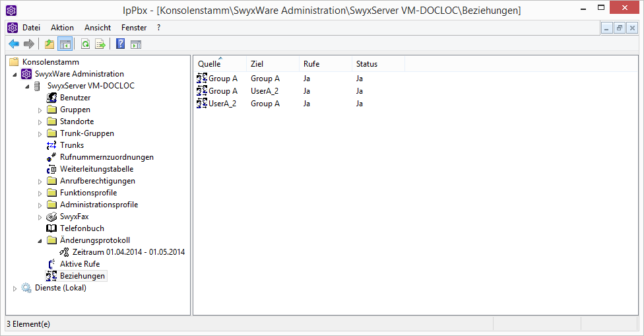Image resolution: width=644 pixels, height=336 pixels.
Task: Open Help with the question mark icon
Action: click(120, 44)
